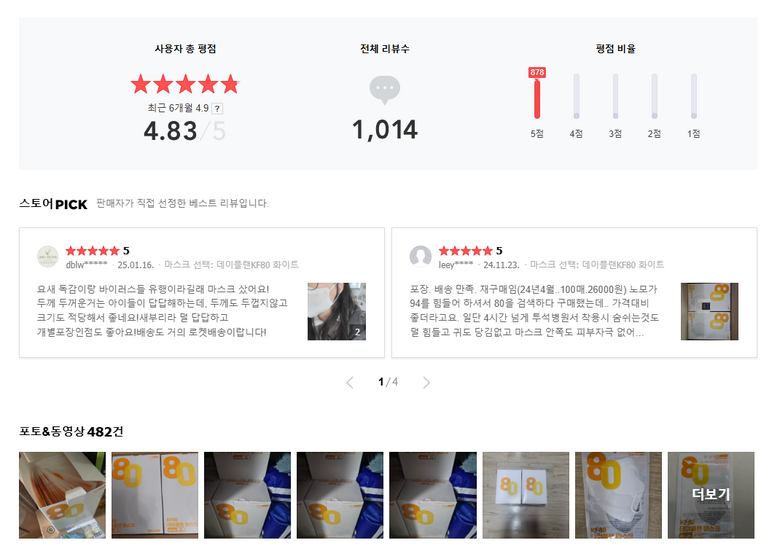Open dblw review text about 독감 바이러스
This screenshot has width=780, height=559.
coord(162,310)
